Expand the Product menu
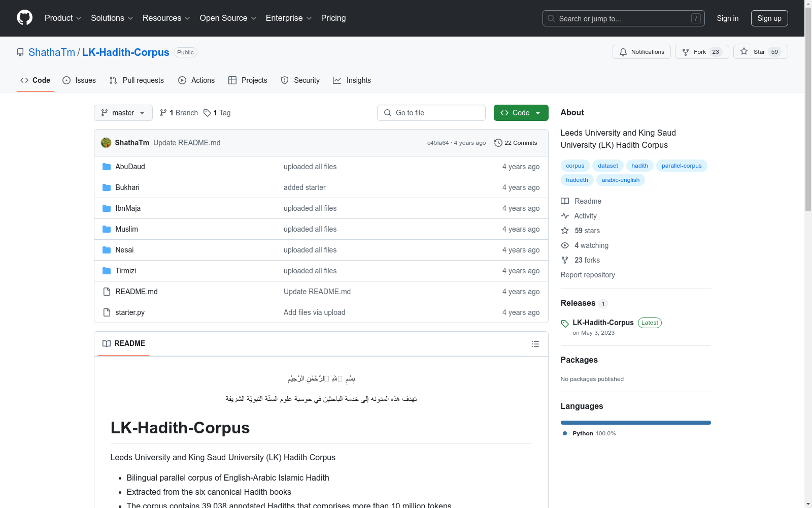Viewport: 812px width, 508px height. pos(63,18)
